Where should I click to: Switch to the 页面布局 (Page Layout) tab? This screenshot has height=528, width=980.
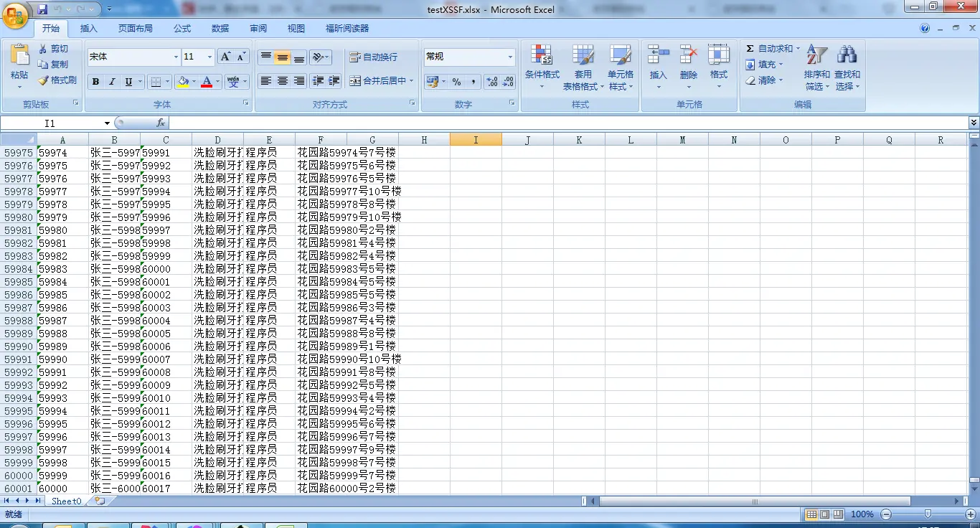[x=136, y=29]
